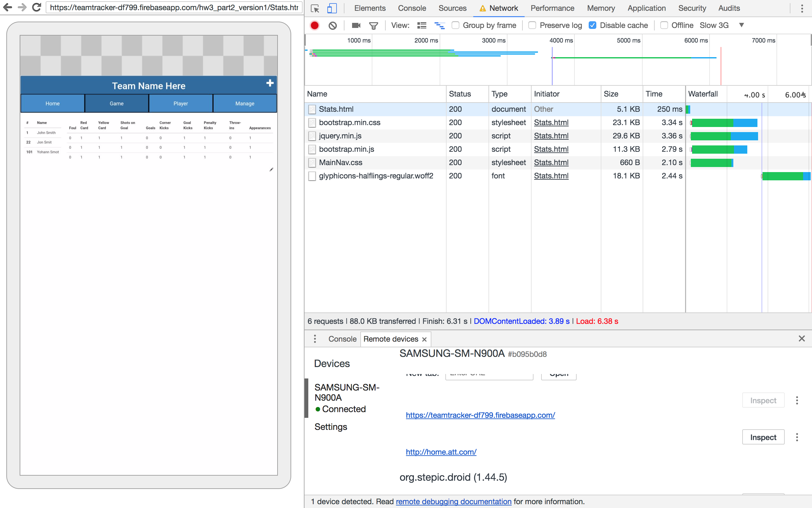This screenshot has height=508, width=812.
Task: Open Stats.html initiator for jquery.min.js
Action: click(551, 136)
